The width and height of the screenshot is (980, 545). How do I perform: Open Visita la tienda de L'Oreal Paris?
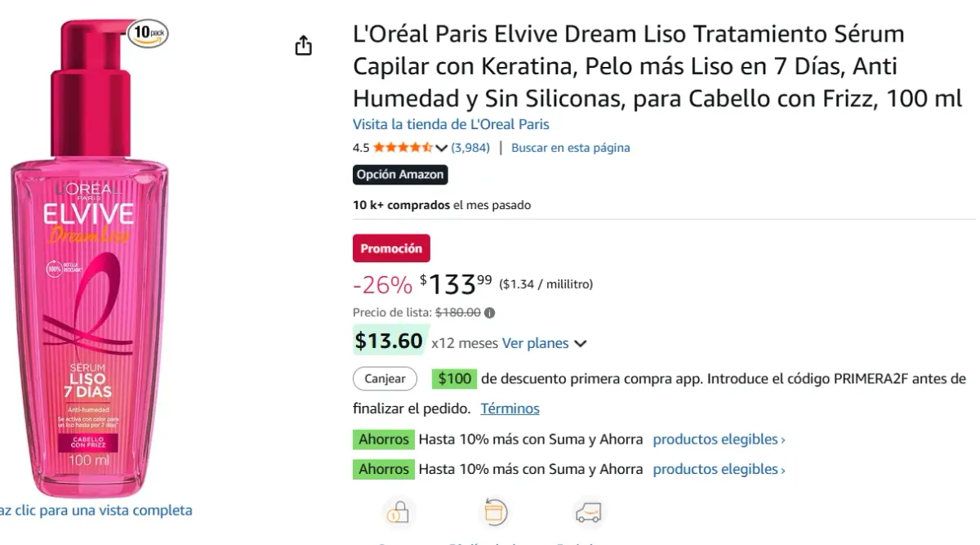coord(451,123)
